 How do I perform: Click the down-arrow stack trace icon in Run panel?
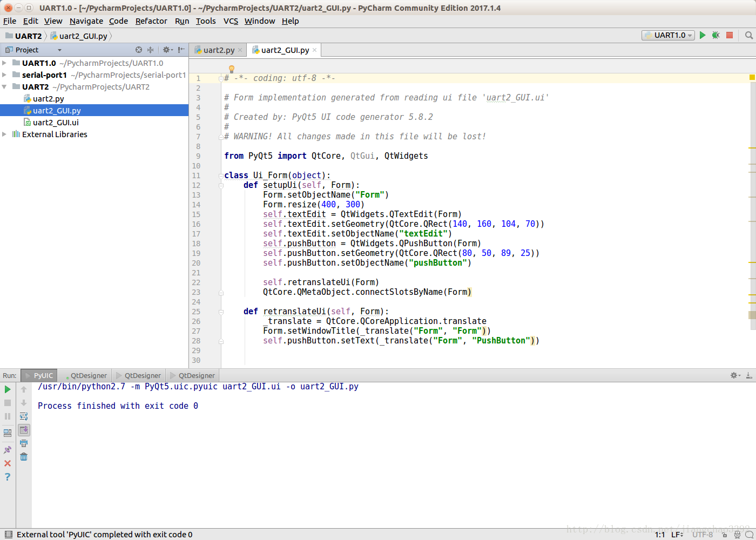24,403
